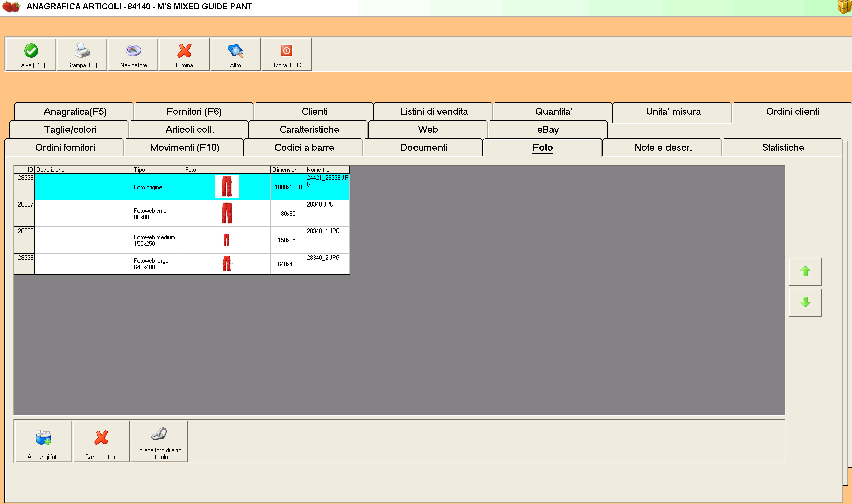The height and width of the screenshot is (504, 852).
Task: Open the Note e descr. tab
Action: [663, 147]
